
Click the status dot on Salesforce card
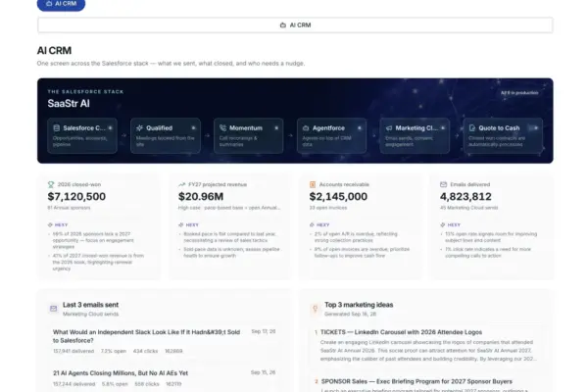pos(110,128)
